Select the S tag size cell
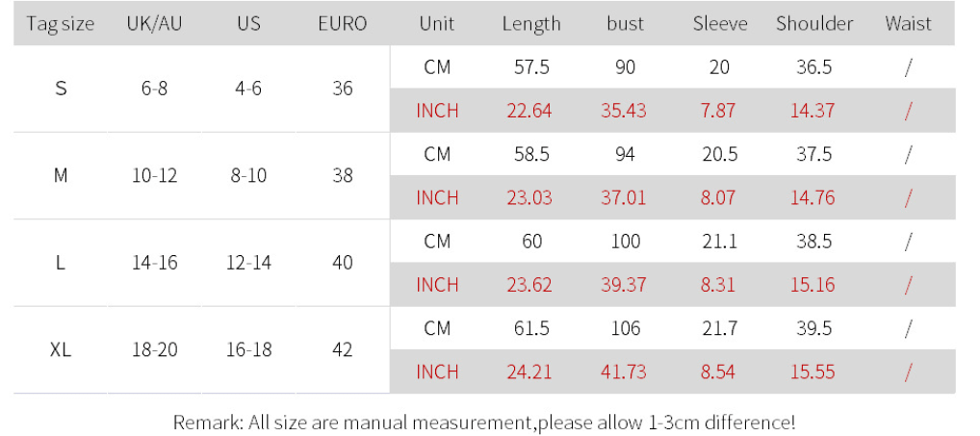 (61, 89)
